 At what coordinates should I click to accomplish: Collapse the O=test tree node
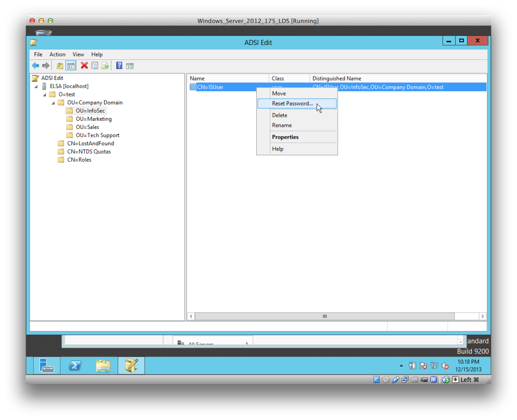click(45, 95)
